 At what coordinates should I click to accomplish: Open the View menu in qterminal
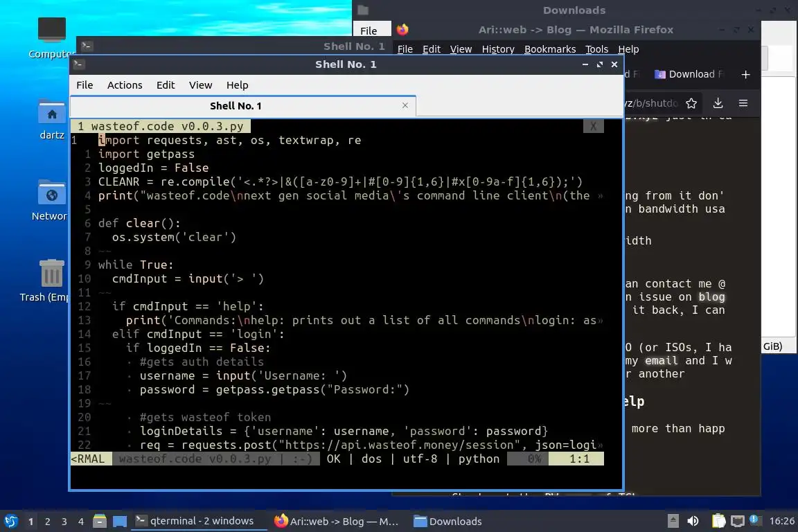click(200, 85)
